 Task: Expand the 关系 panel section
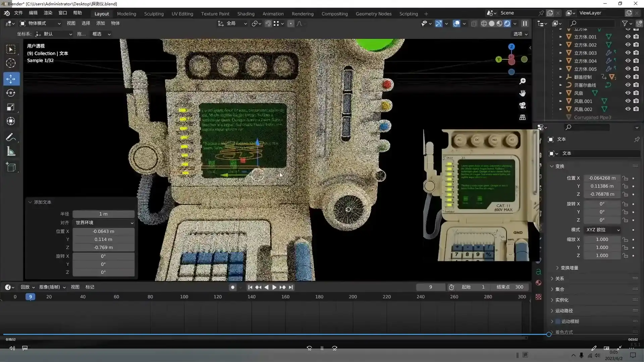[x=559, y=279]
